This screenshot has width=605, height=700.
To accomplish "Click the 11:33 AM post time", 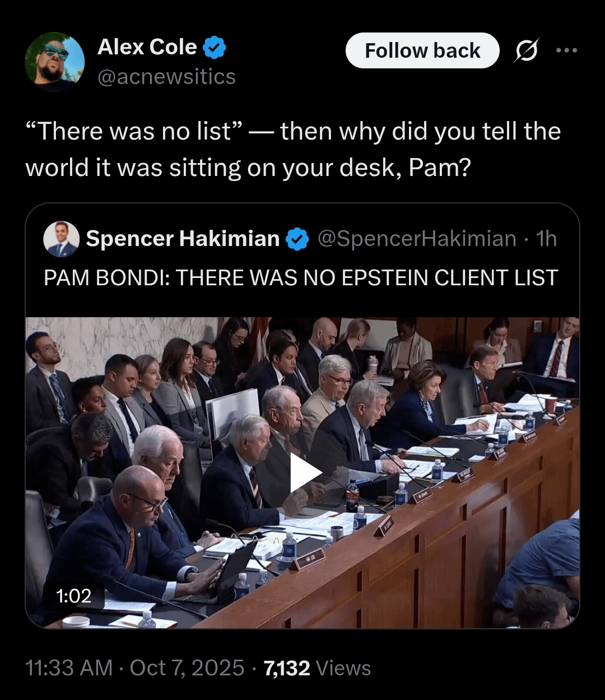I will pos(69,668).
